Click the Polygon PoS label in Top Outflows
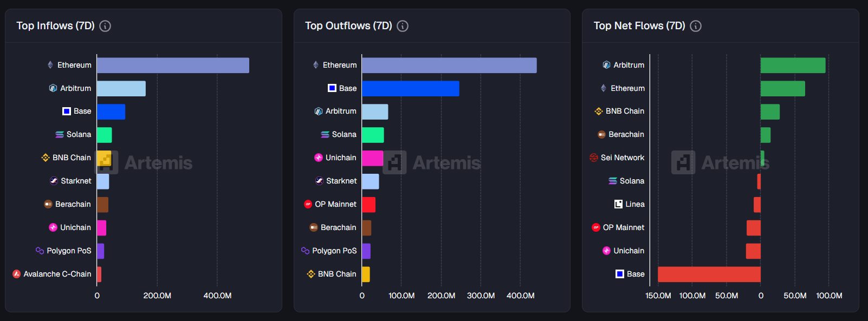The image size is (868, 321). click(334, 251)
